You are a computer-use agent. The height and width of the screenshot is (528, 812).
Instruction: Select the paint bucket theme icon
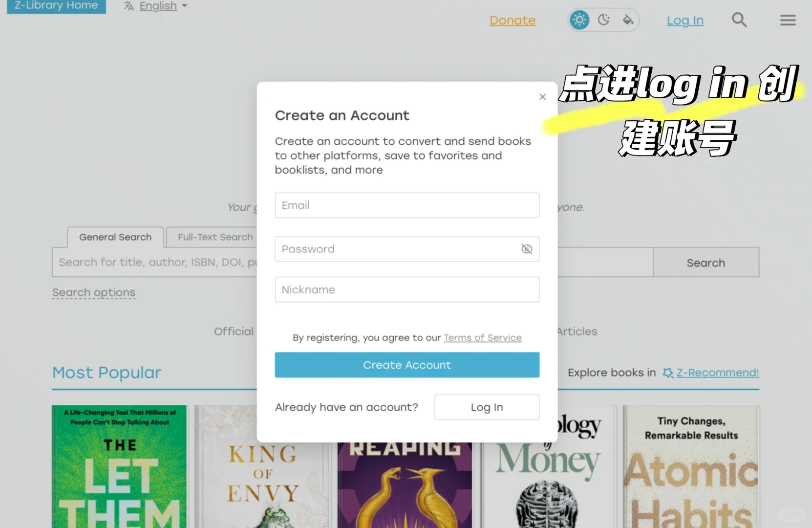pos(628,20)
